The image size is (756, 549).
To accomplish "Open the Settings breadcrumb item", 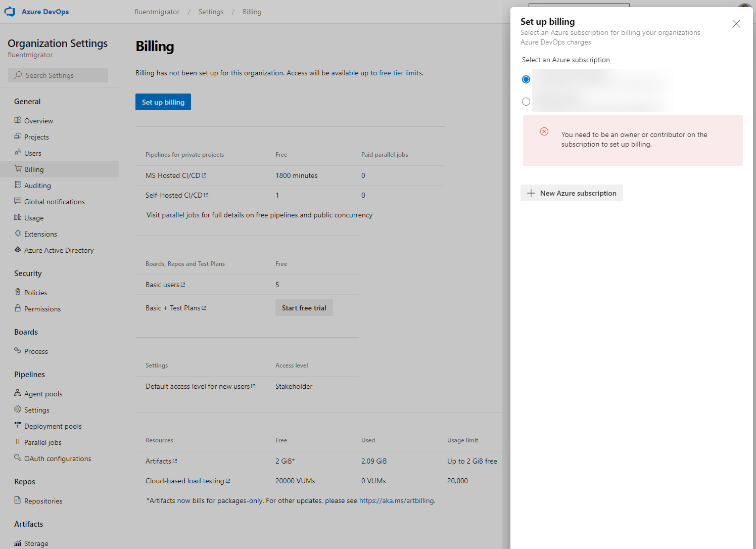I will pyautogui.click(x=211, y=11).
